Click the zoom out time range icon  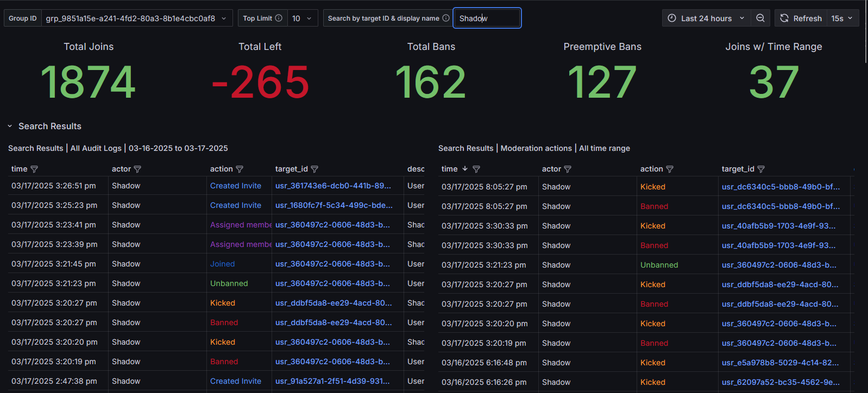pos(760,18)
